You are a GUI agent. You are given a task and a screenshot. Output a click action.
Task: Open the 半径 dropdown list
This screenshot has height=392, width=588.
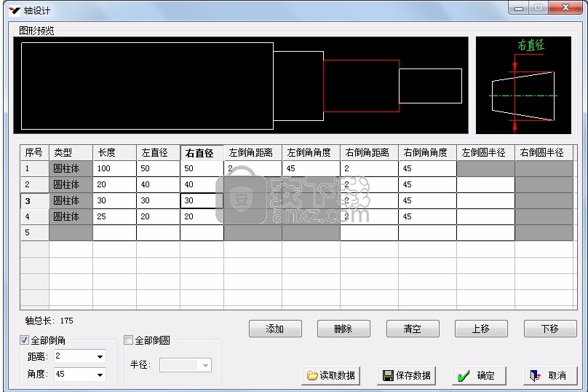[x=206, y=365]
